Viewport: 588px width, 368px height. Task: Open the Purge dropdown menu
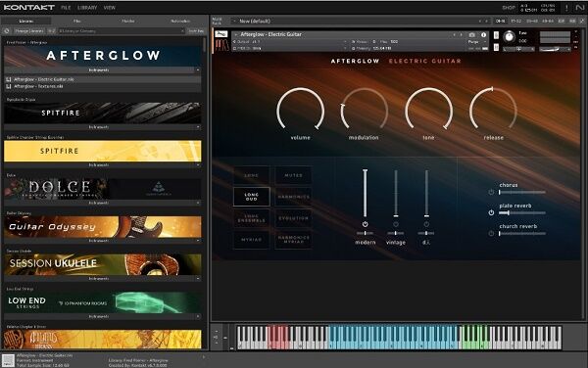[473, 42]
